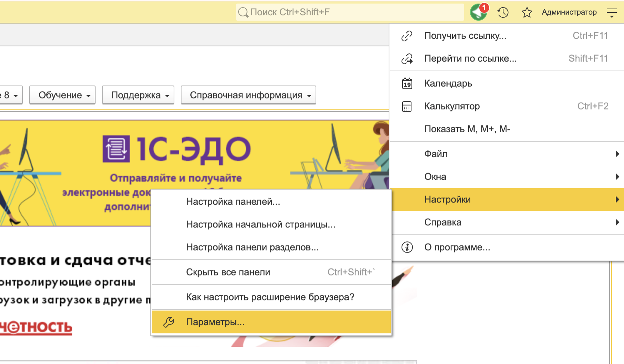Open the Справочная информация dropdown

[x=249, y=95]
